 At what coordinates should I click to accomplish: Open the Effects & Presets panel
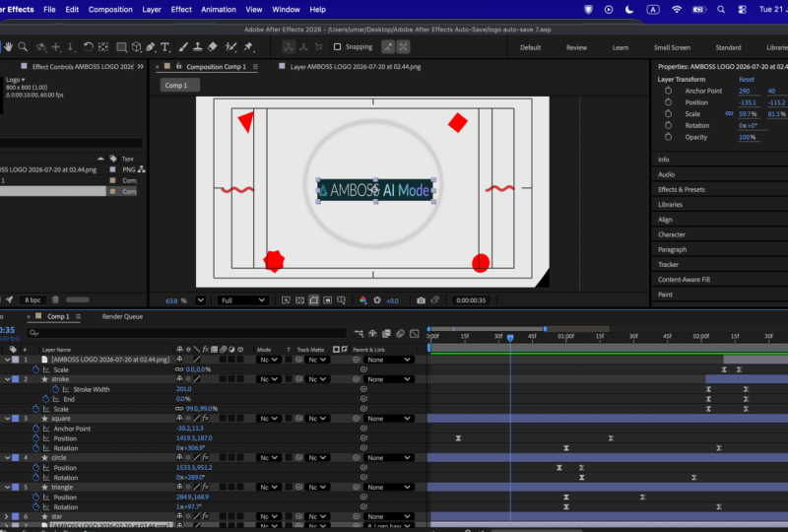tap(682, 189)
